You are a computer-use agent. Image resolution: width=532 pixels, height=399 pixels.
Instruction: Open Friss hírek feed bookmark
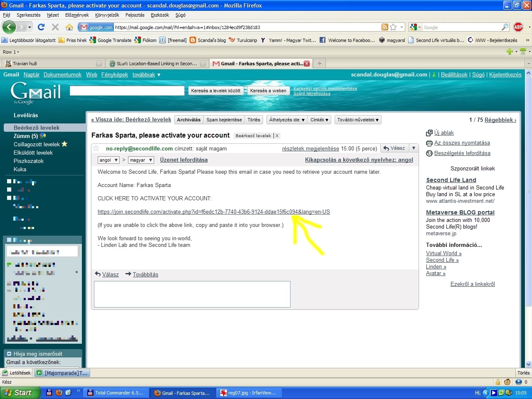tap(72, 40)
